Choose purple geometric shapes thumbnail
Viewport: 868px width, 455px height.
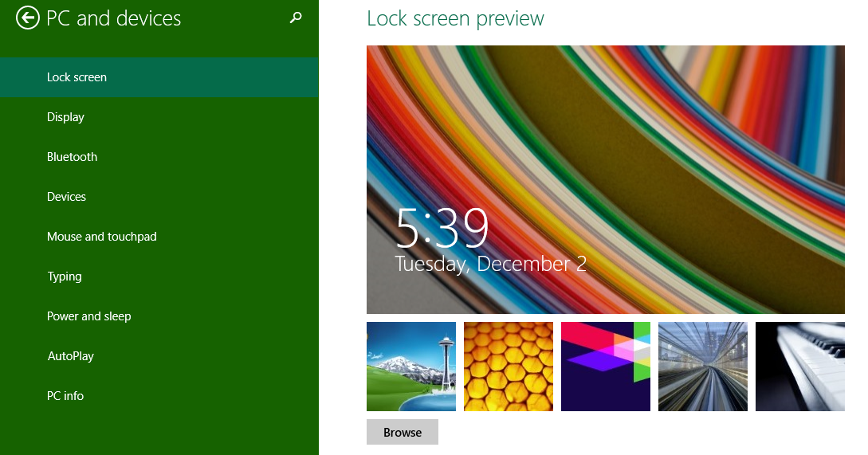point(606,367)
